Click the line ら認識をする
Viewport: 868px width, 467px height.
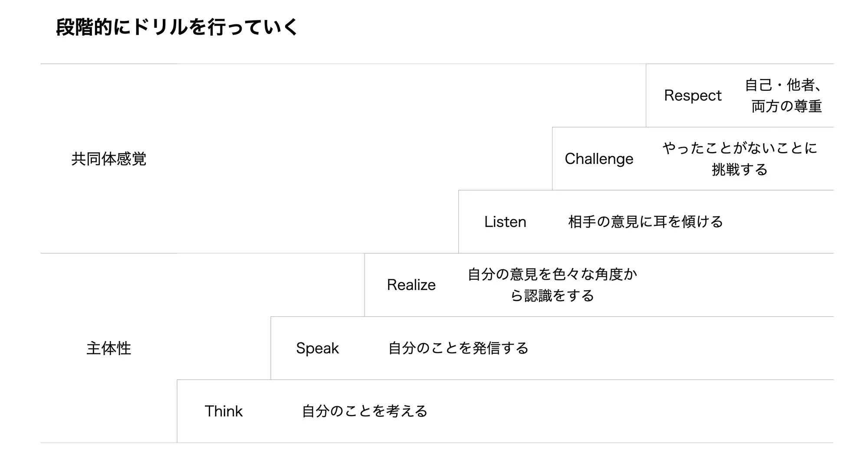[552, 296]
